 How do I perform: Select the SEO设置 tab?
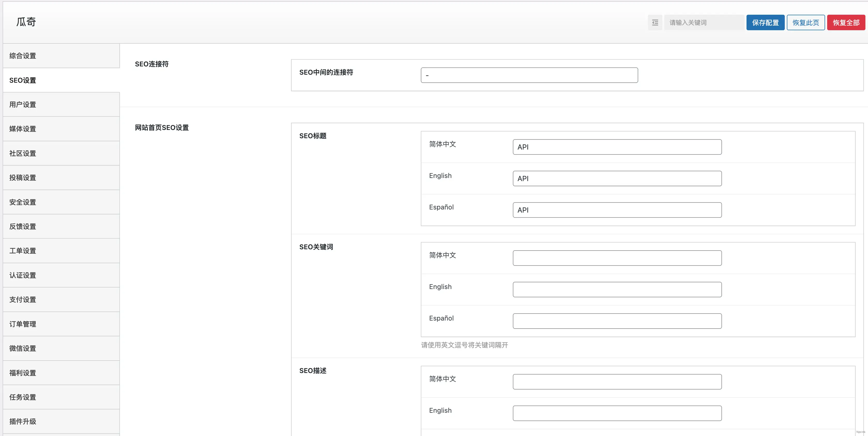61,80
